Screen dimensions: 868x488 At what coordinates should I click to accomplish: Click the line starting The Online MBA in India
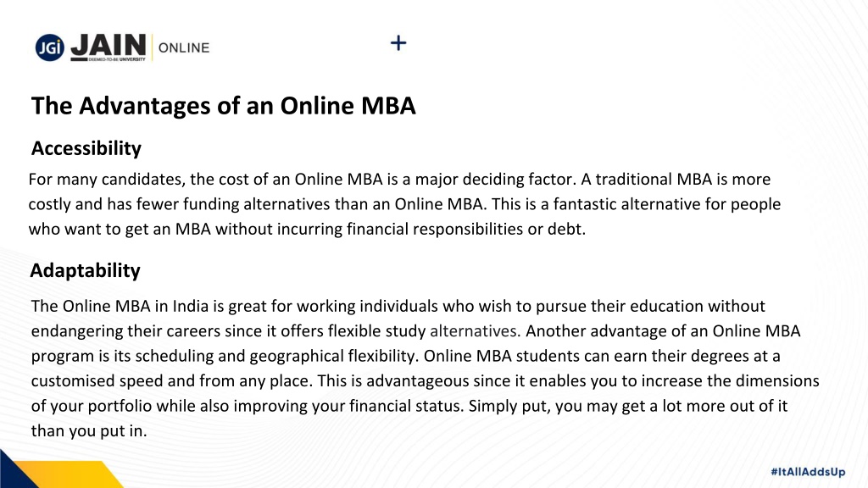coord(398,306)
